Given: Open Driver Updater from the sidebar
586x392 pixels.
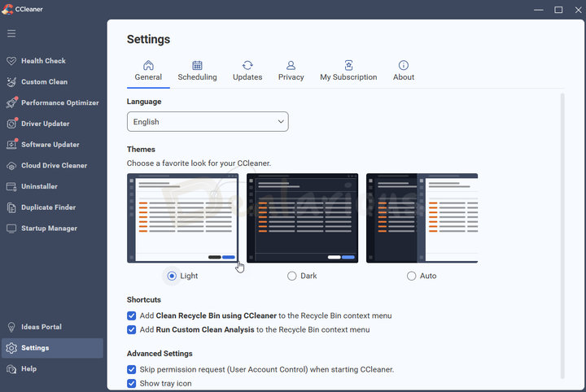Looking at the screenshot, I should [x=52, y=124].
